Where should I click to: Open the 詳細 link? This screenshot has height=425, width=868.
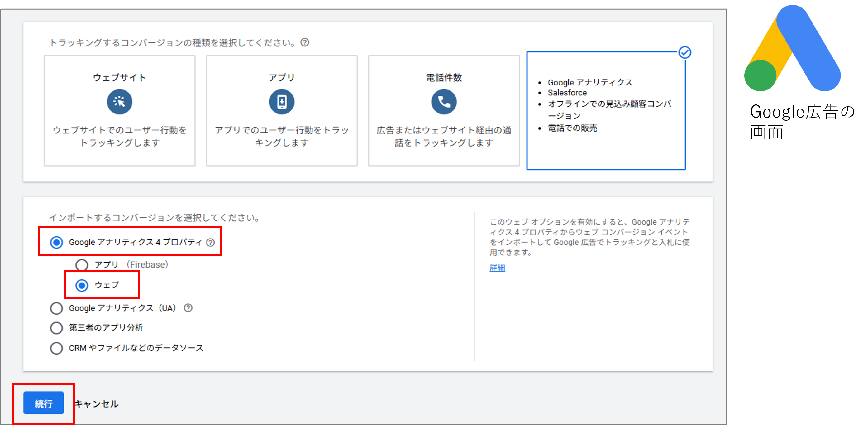click(x=497, y=268)
